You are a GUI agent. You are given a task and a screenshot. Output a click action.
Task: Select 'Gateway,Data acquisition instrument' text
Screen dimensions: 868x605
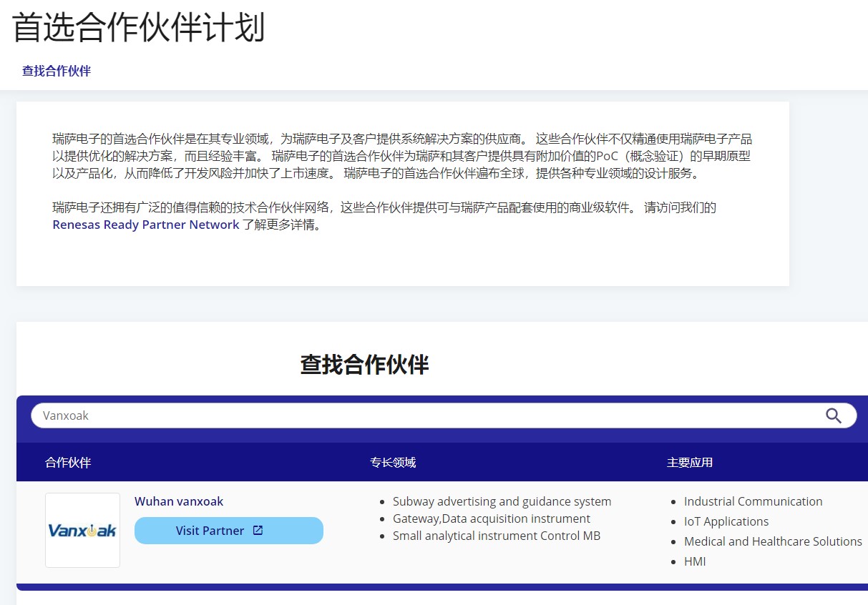(492, 518)
